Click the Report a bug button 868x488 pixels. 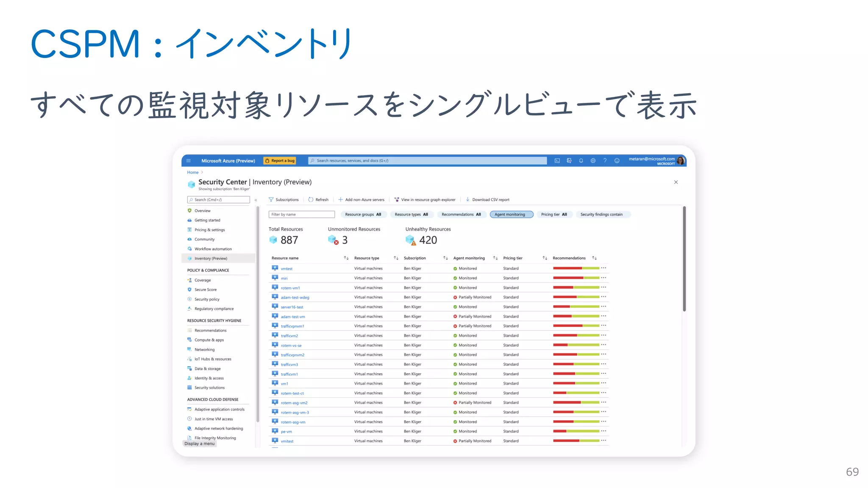point(279,161)
